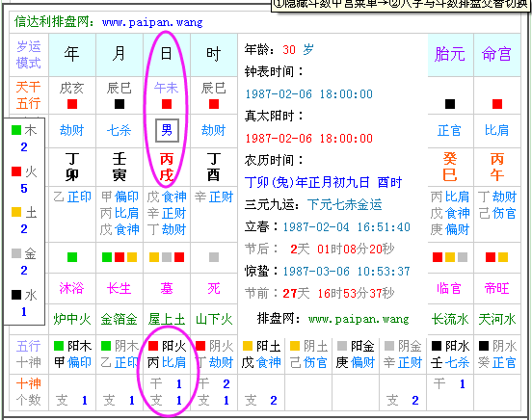The image size is (532, 420).
Task: Select the 日 column header
Action: pos(166,54)
